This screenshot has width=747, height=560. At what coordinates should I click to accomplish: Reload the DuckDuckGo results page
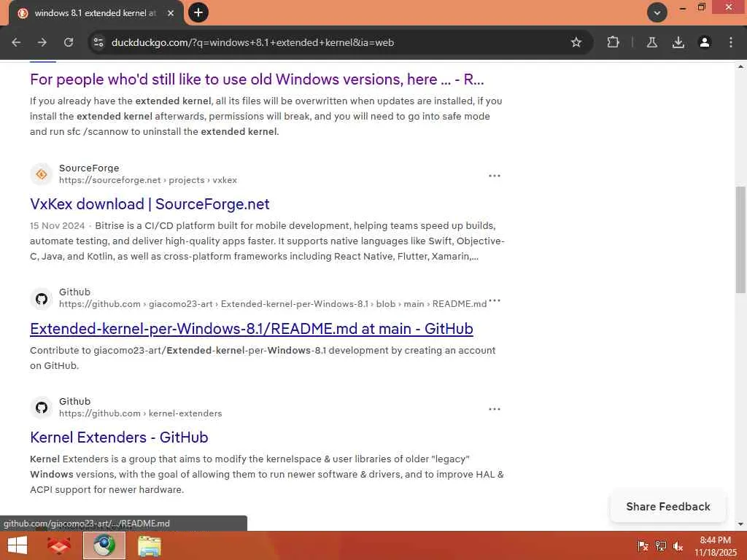pos(69,42)
